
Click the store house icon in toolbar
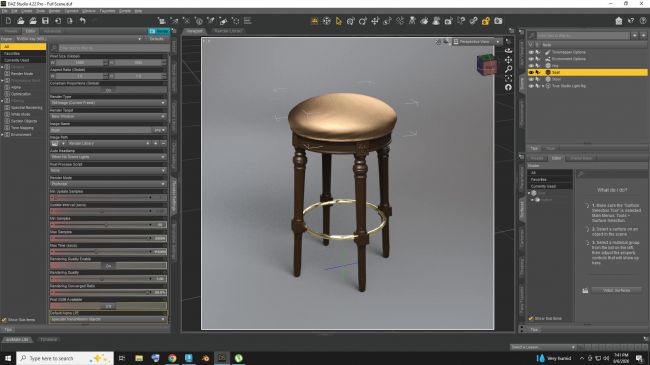(618, 21)
